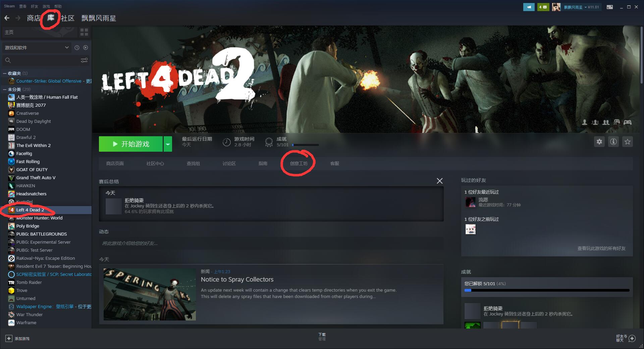This screenshot has height=349, width=644.
Task: Go to 社区 (Community) tab
Action: [68, 18]
